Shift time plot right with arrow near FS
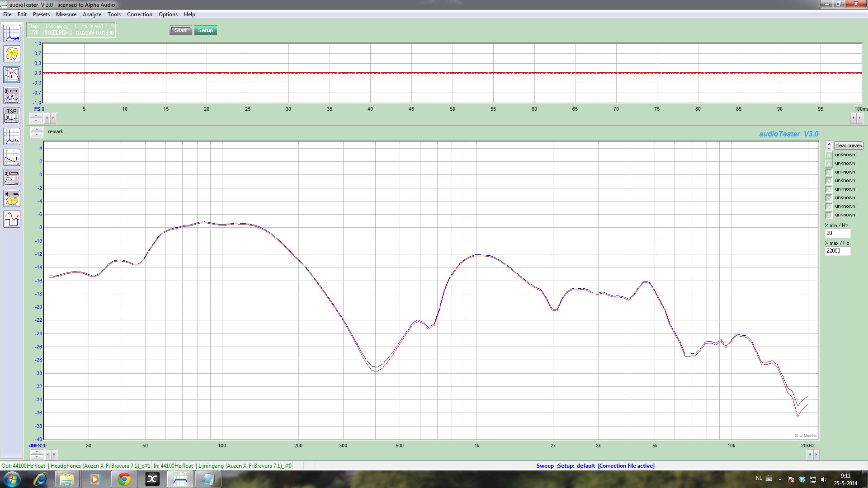868x488 pixels. click(53, 118)
